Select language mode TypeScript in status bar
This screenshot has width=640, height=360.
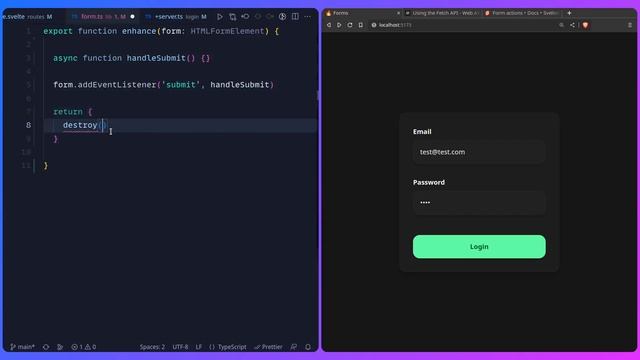(228, 347)
